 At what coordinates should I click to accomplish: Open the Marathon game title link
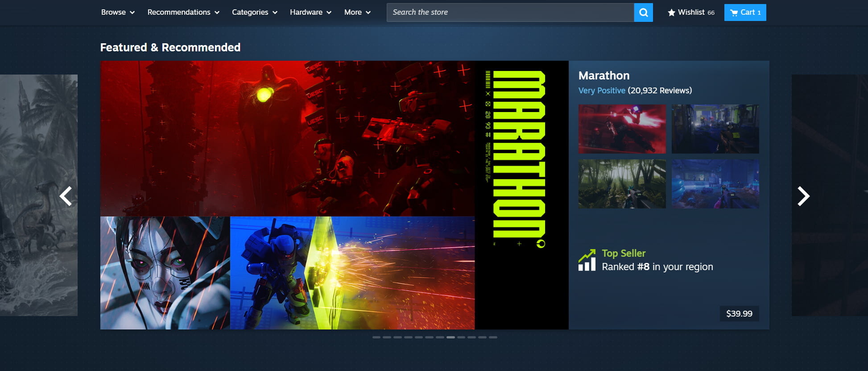coord(604,75)
